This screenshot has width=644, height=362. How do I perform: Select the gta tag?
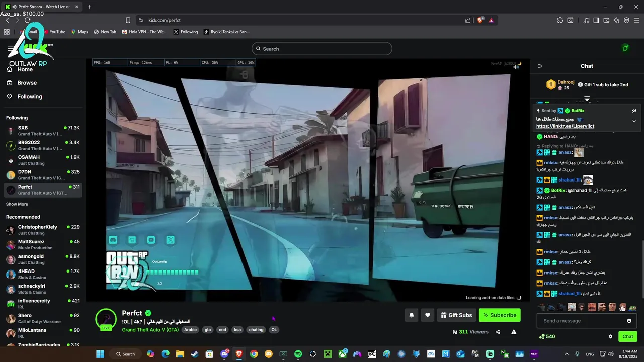coord(208,330)
